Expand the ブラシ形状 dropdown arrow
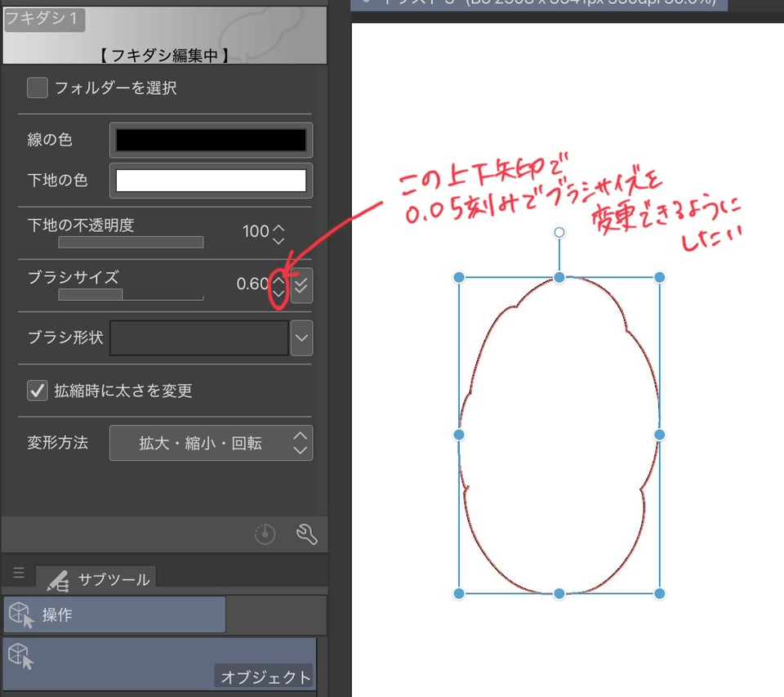 coord(301,337)
